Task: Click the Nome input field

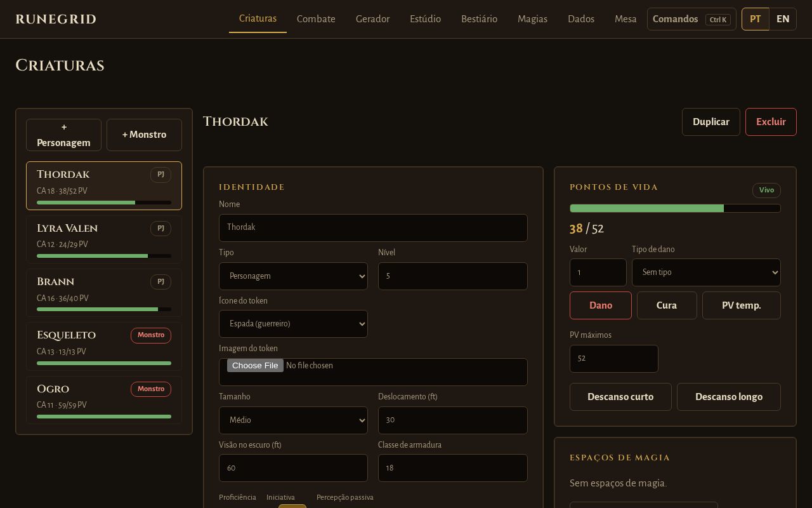Action: click(373, 228)
